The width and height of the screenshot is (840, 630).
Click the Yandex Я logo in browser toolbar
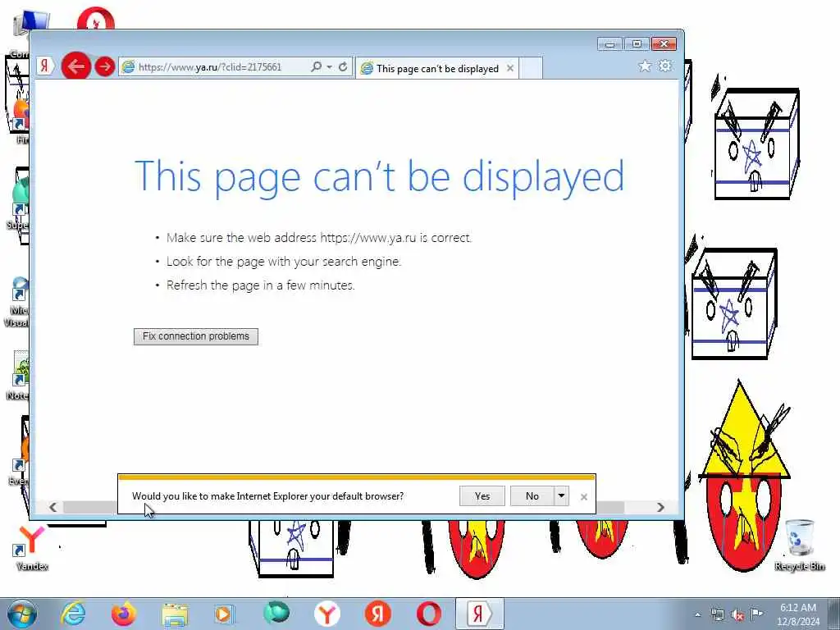pyautogui.click(x=45, y=66)
